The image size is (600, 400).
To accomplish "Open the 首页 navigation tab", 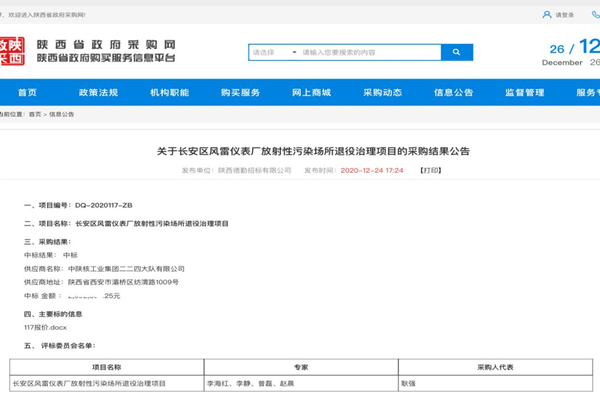I will [27, 92].
